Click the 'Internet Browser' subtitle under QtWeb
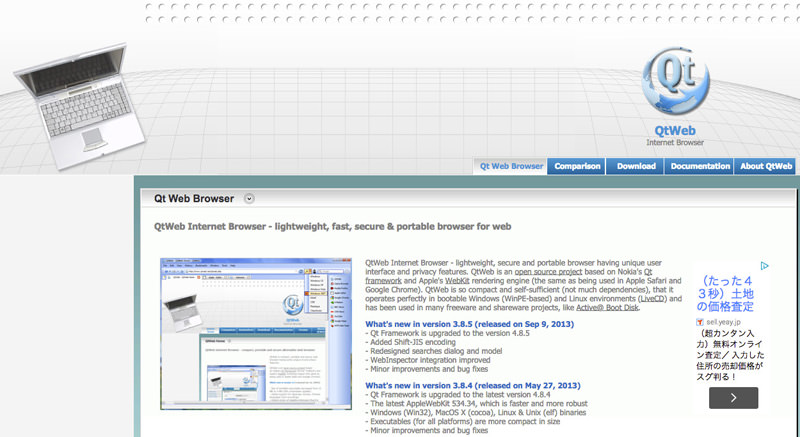Screen dimensions: 800x437 (x=675, y=142)
